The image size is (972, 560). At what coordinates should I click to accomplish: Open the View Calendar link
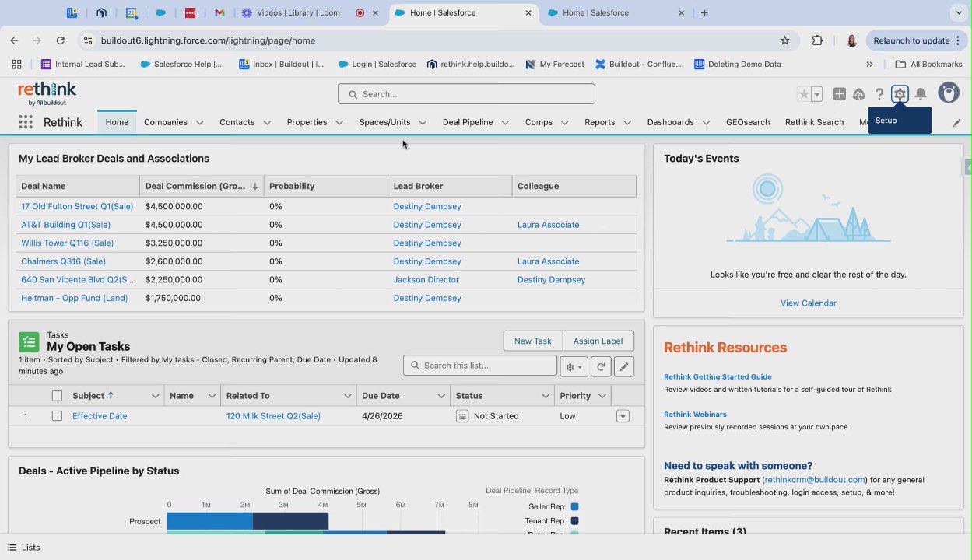[x=809, y=303]
